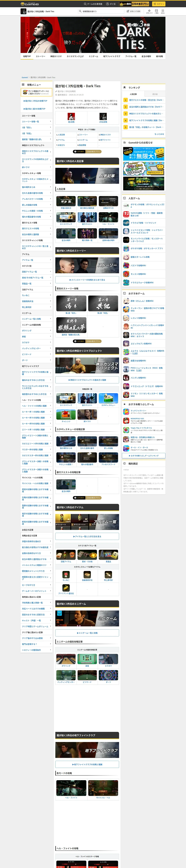This screenshot has width=186, height=868.
Task: Open the サイト改善のアンケート survey banner
Action: (37, 92)
